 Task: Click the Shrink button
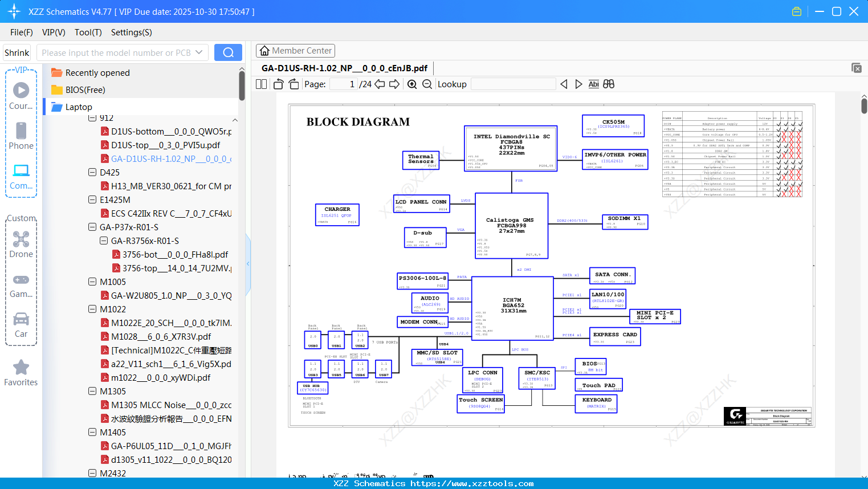(x=17, y=52)
